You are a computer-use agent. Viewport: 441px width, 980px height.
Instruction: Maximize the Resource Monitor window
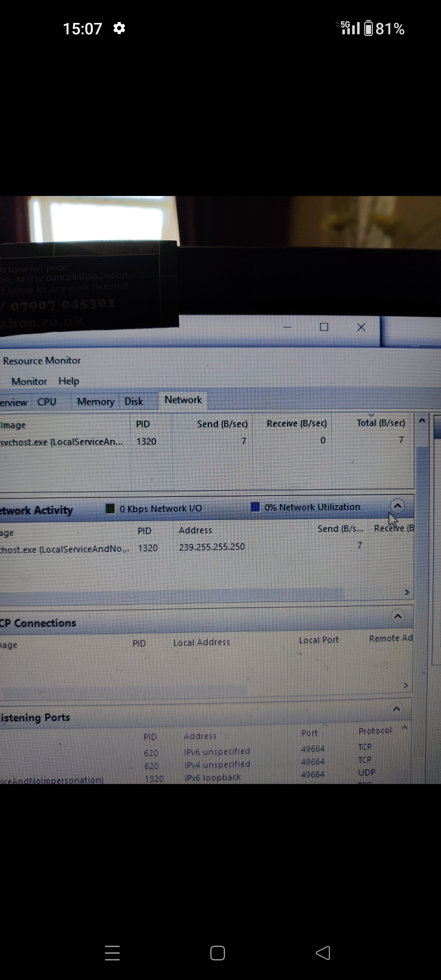(x=324, y=327)
